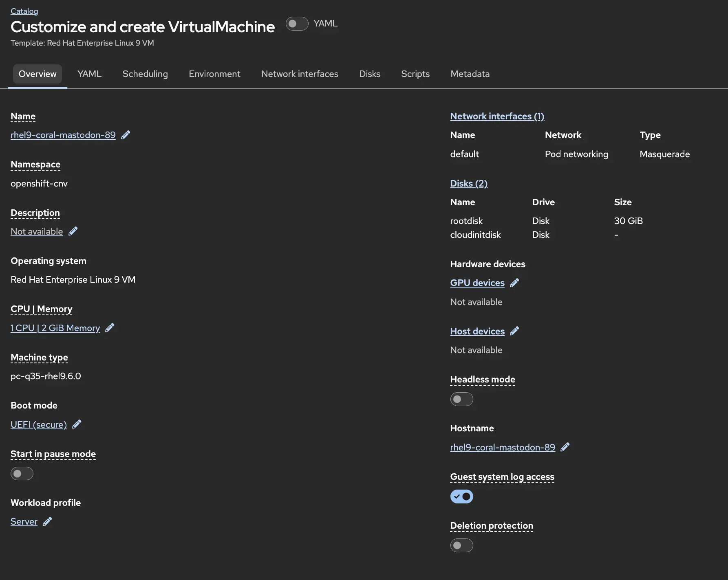The width and height of the screenshot is (728, 580).
Task: Click the Deletion protection label
Action: coord(492,525)
